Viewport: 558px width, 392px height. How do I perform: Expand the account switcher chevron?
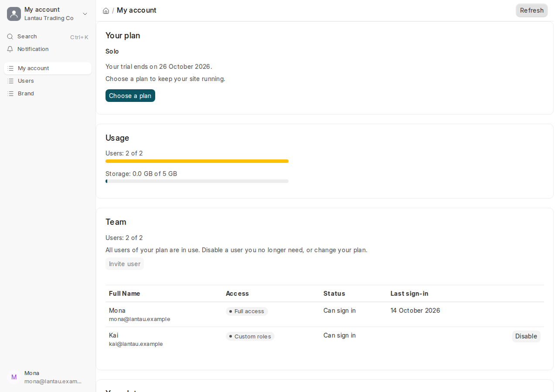coord(85,14)
